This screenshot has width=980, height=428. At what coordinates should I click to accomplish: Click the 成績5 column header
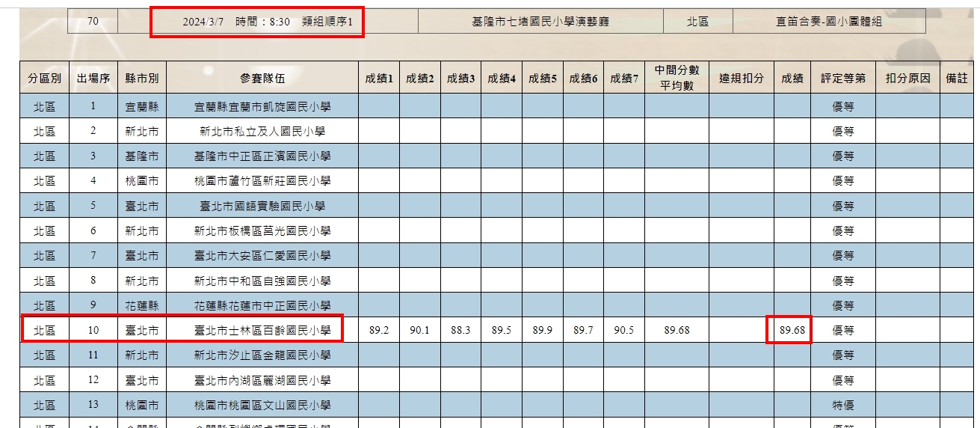pyautogui.click(x=542, y=78)
